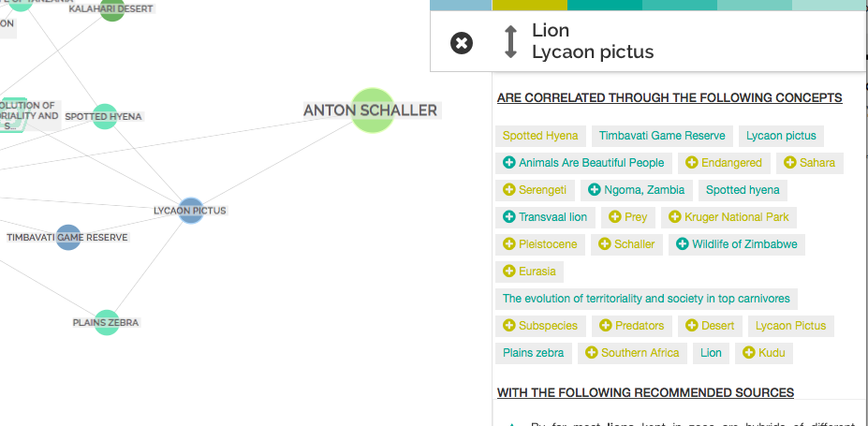Expand the Ngoma, Zambia tag
This screenshot has width=868, height=426.
[595, 190]
